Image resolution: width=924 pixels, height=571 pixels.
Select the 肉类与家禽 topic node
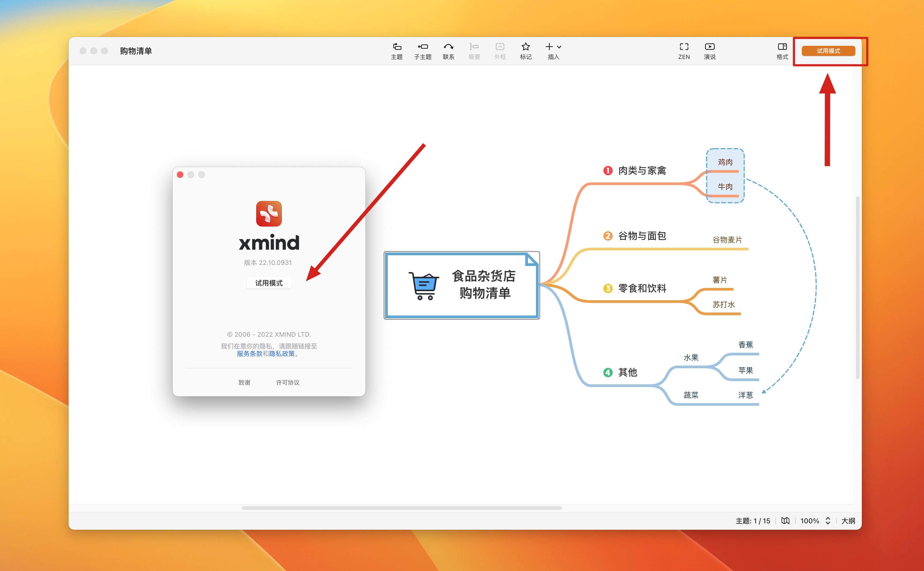coord(642,171)
